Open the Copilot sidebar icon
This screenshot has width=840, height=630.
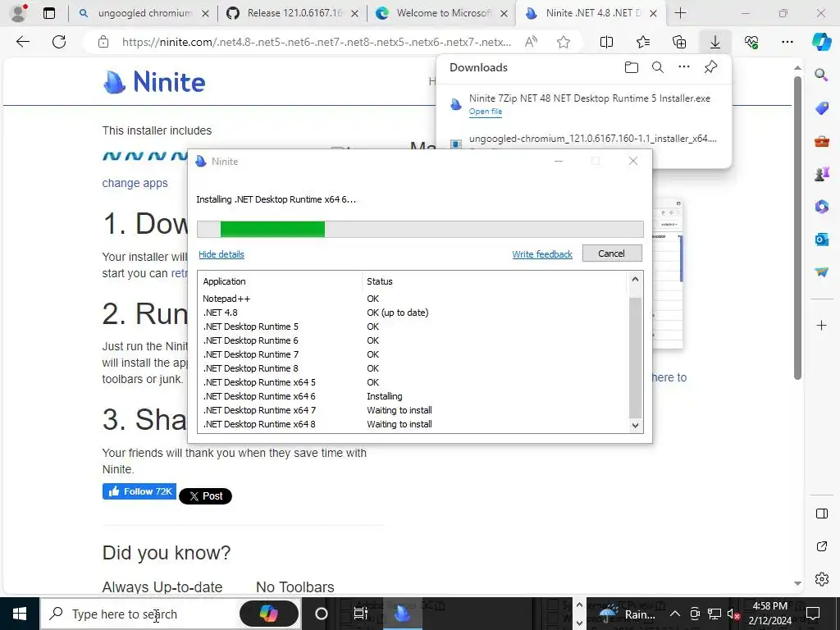[821, 42]
